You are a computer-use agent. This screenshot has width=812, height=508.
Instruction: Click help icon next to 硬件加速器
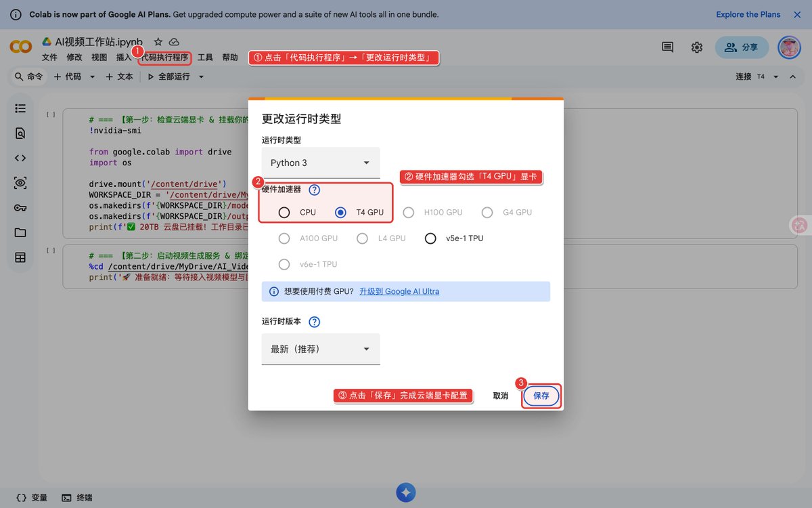[314, 190]
